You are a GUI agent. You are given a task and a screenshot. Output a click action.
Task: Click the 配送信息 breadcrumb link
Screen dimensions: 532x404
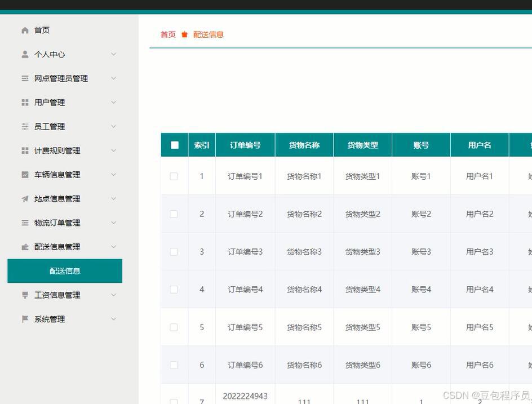pyautogui.click(x=209, y=34)
